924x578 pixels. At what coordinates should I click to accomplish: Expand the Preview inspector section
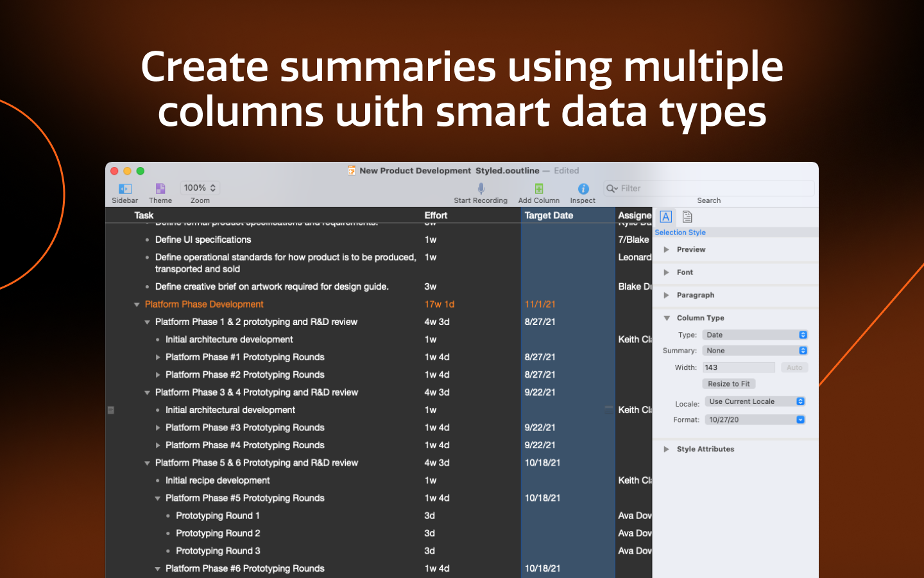pos(667,250)
